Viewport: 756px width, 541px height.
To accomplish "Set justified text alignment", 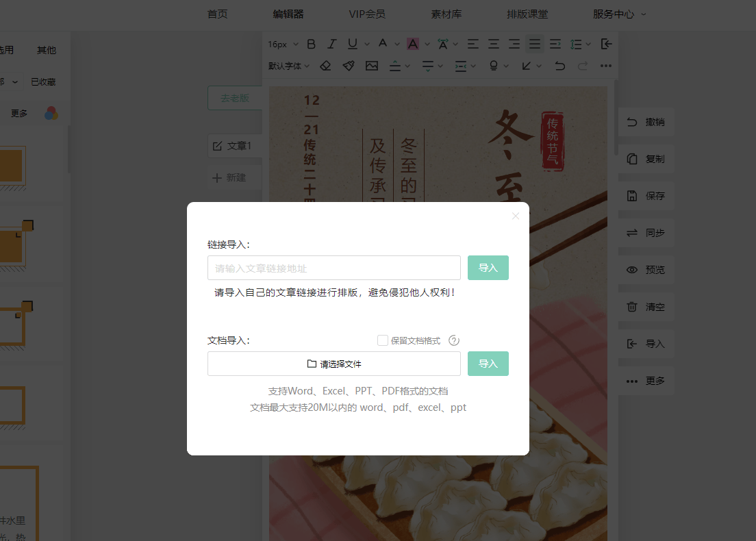I will pyautogui.click(x=534, y=44).
